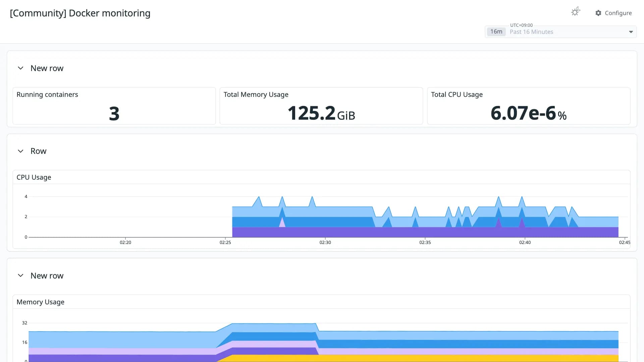644x362 pixels.
Task: Click the 02:25 tick on CPU graph
Action: (x=225, y=242)
